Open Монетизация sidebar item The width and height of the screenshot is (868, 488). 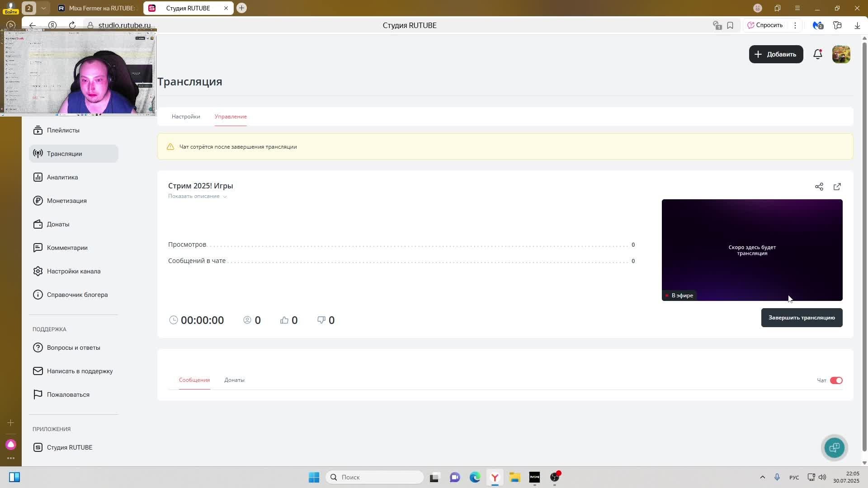(x=66, y=201)
